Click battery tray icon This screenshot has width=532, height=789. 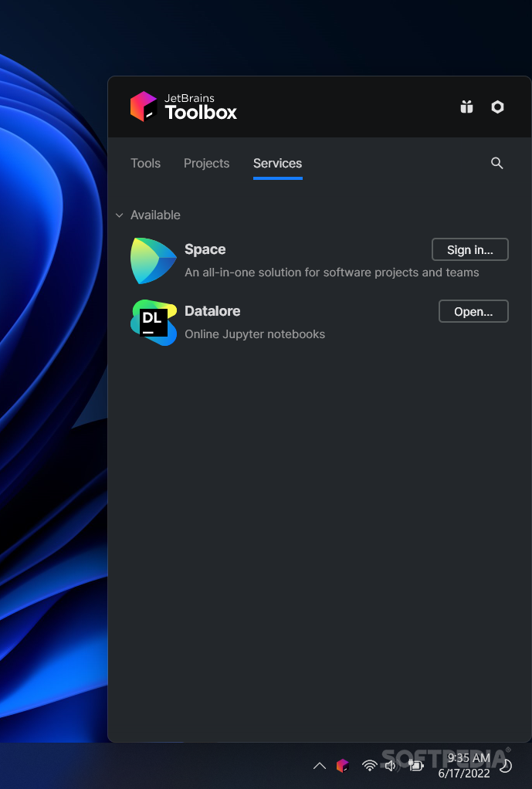click(415, 766)
